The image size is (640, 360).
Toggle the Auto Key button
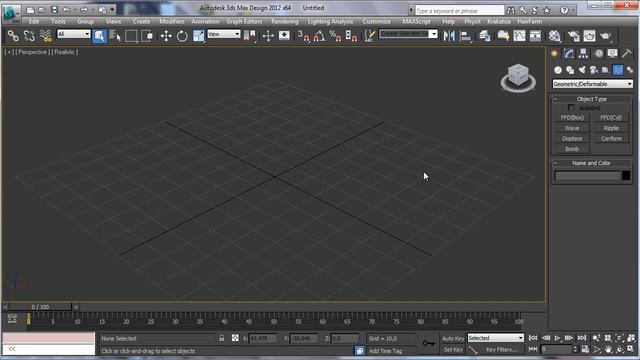coord(453,338)
